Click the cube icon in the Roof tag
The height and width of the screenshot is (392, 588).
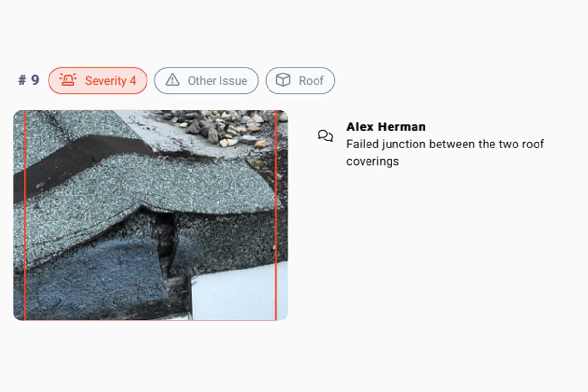pos(283,80)
